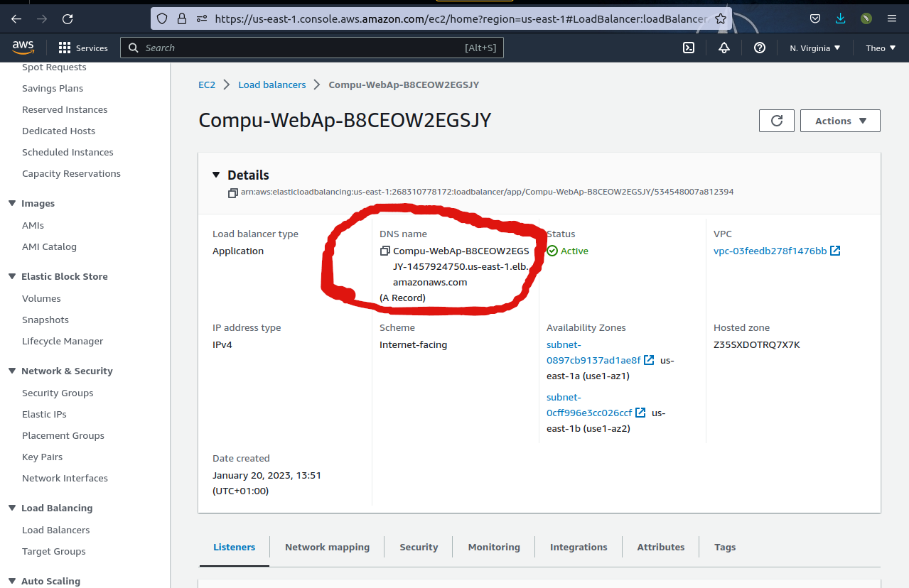Copy the load balancer ARN
909x588 pixels.
[x=232, y=192]
